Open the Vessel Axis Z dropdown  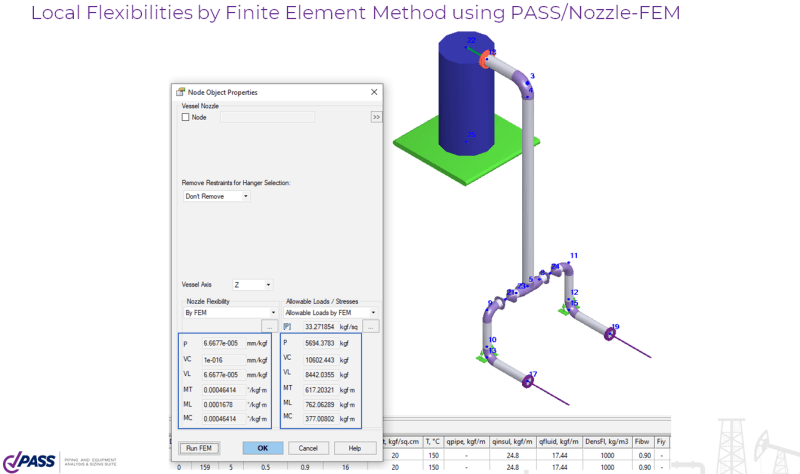[253, 285]
